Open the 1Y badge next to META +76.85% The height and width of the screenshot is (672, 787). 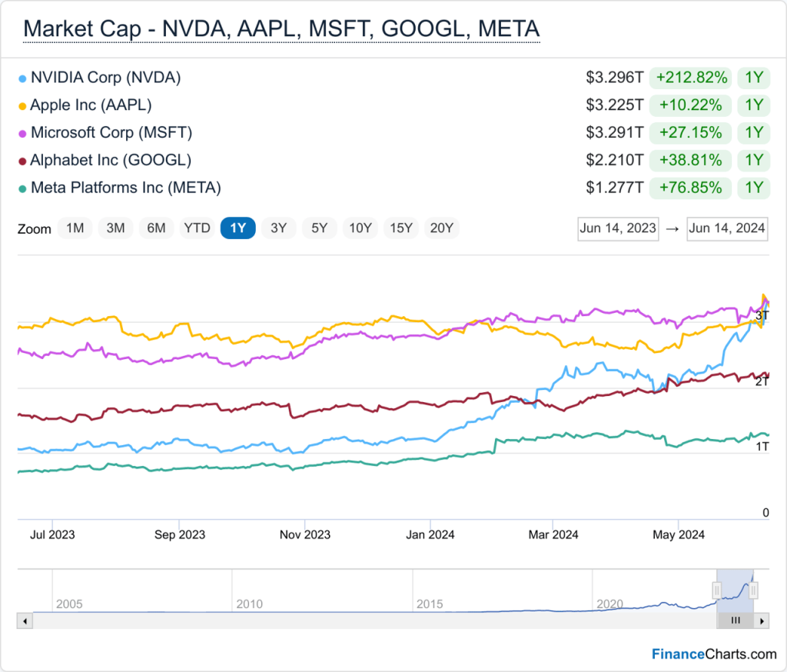(753, 188)
